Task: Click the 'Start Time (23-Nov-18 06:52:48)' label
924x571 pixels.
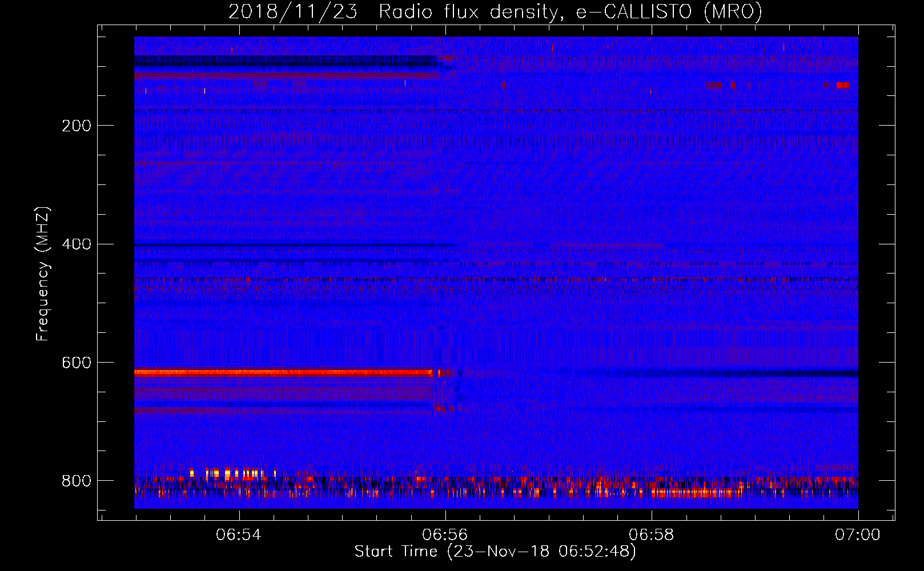Action: pos(495,552)
